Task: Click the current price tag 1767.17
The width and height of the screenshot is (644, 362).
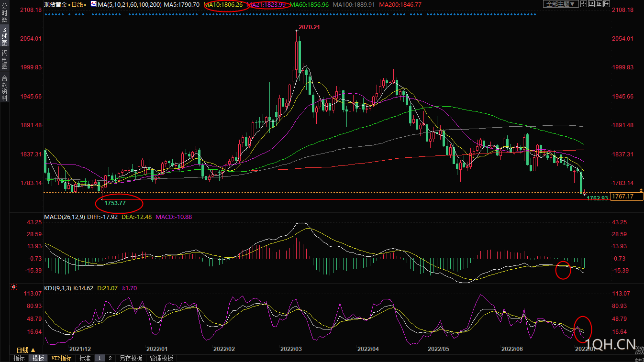Action: 627,196
